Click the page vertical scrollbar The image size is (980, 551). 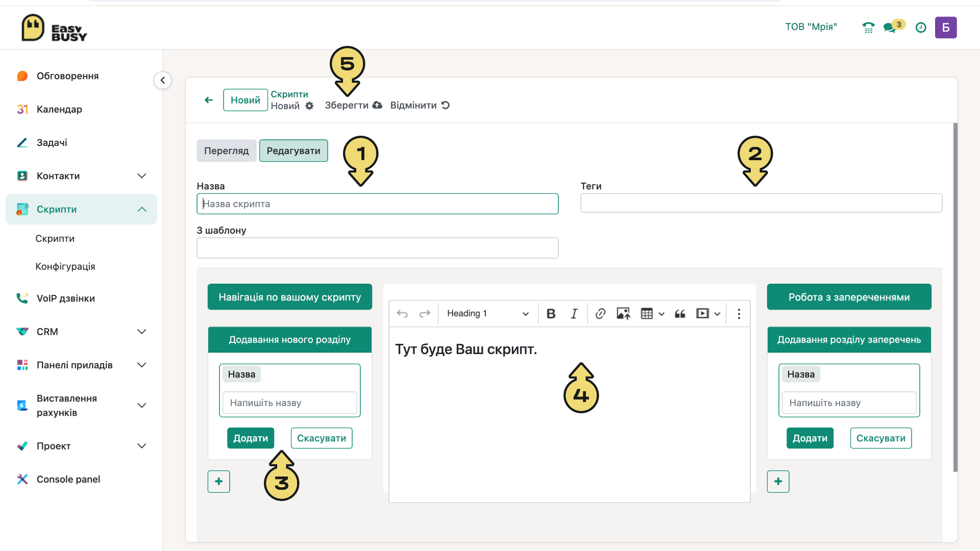955,297
